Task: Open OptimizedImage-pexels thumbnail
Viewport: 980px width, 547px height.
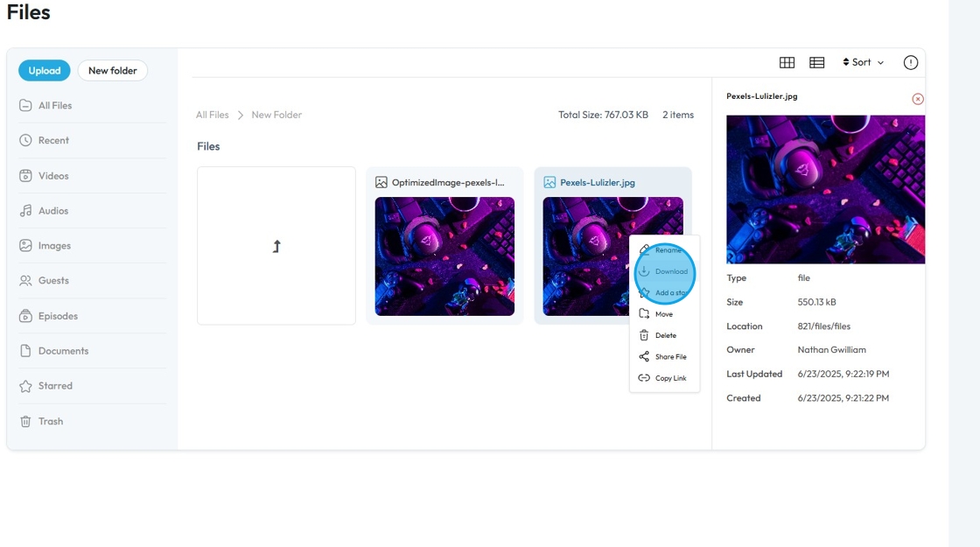Action: [444, 256]
